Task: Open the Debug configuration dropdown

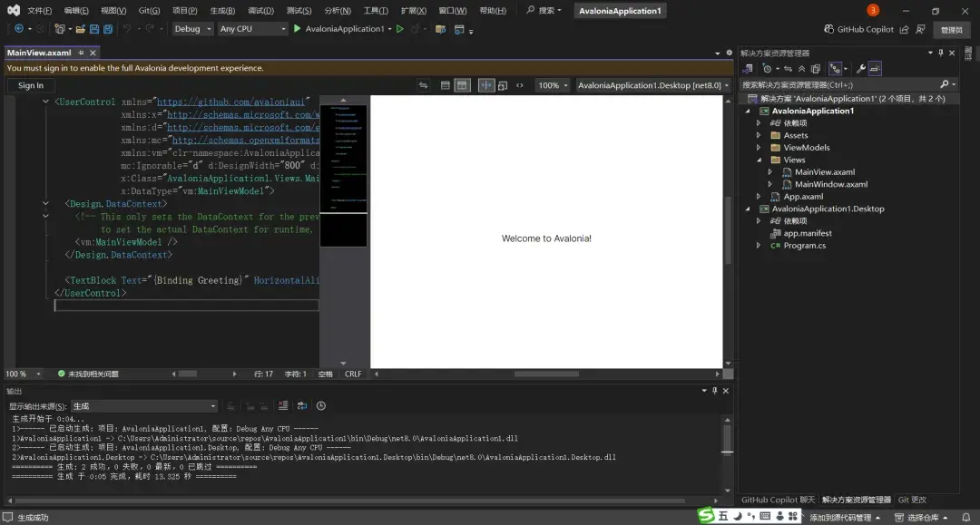Action: coord(191,28)
